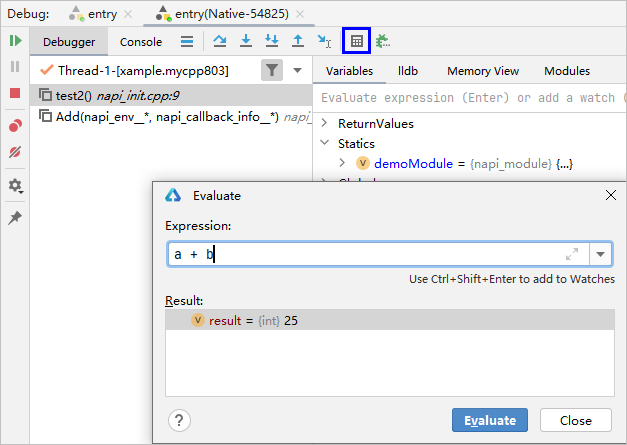Select the Add(napi_env__*) stack frame
This screenshot has height=445, width=627.
pyautogui.click(x=160, y=117)
